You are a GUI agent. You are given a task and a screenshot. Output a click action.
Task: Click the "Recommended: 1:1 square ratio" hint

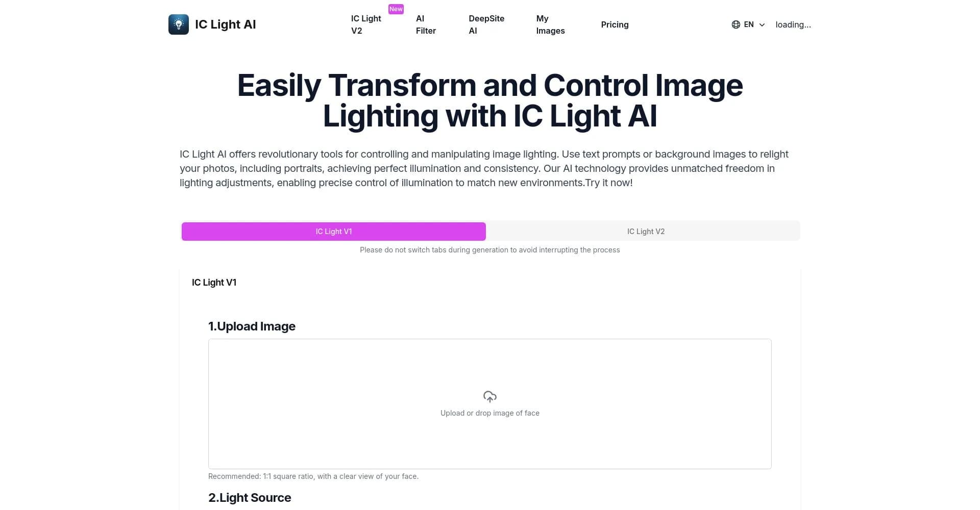(x=313, y=476)
